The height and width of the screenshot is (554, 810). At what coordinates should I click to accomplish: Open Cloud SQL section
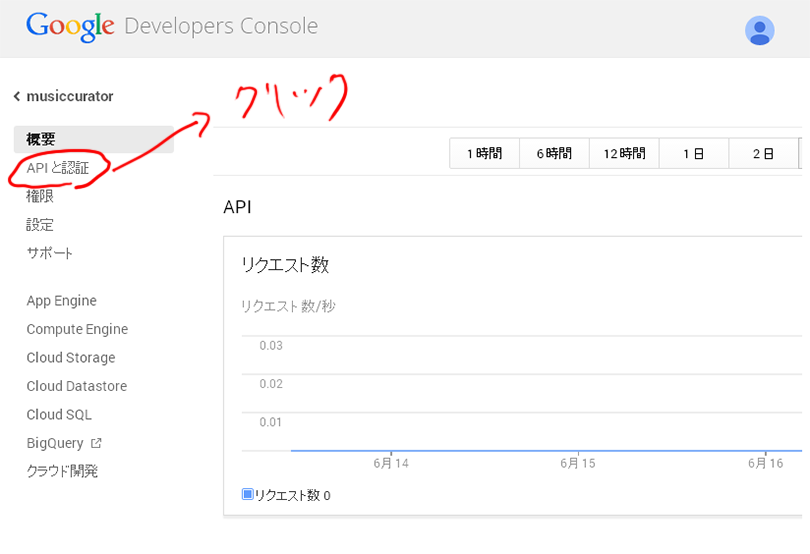tap(59, 414)
